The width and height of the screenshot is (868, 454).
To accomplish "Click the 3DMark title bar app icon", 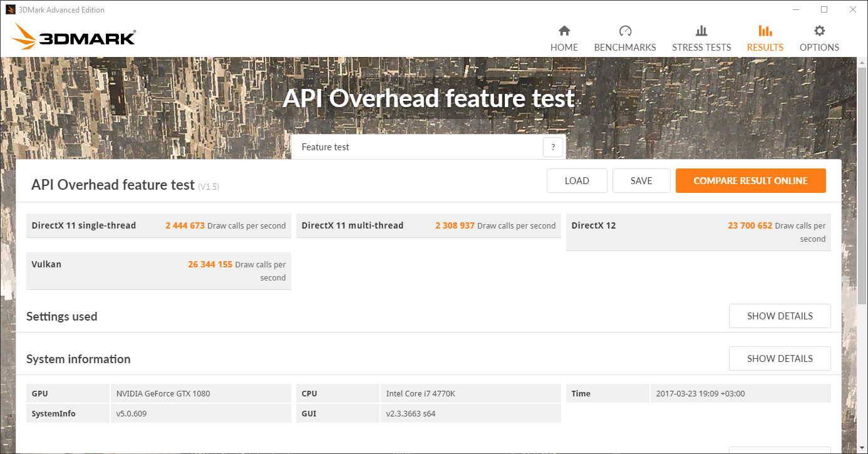I will [x=11, y=9].
